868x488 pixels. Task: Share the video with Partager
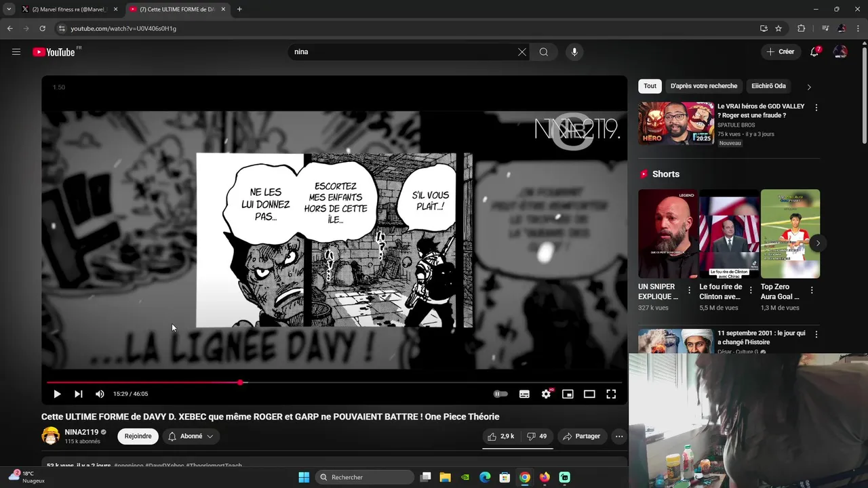[x=582, y=436]
